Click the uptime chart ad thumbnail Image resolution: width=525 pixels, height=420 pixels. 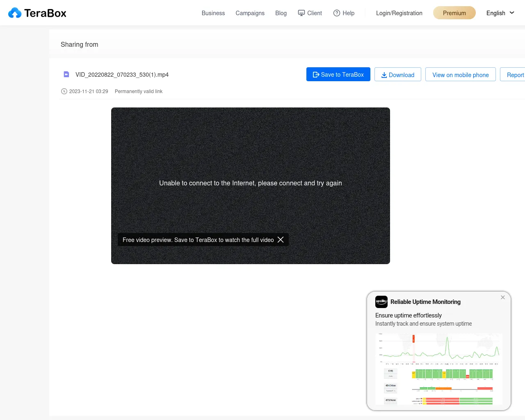438,368
